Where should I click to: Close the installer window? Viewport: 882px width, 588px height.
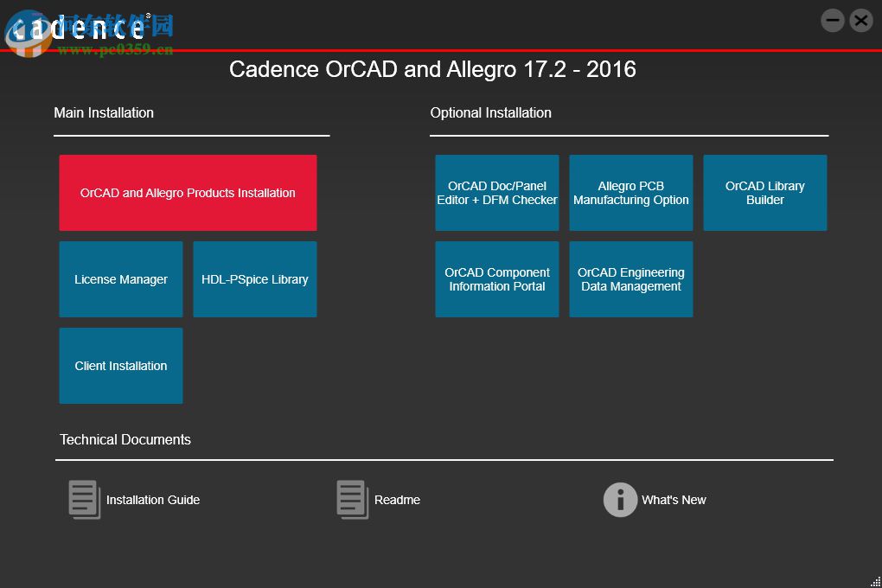(860, 21)
